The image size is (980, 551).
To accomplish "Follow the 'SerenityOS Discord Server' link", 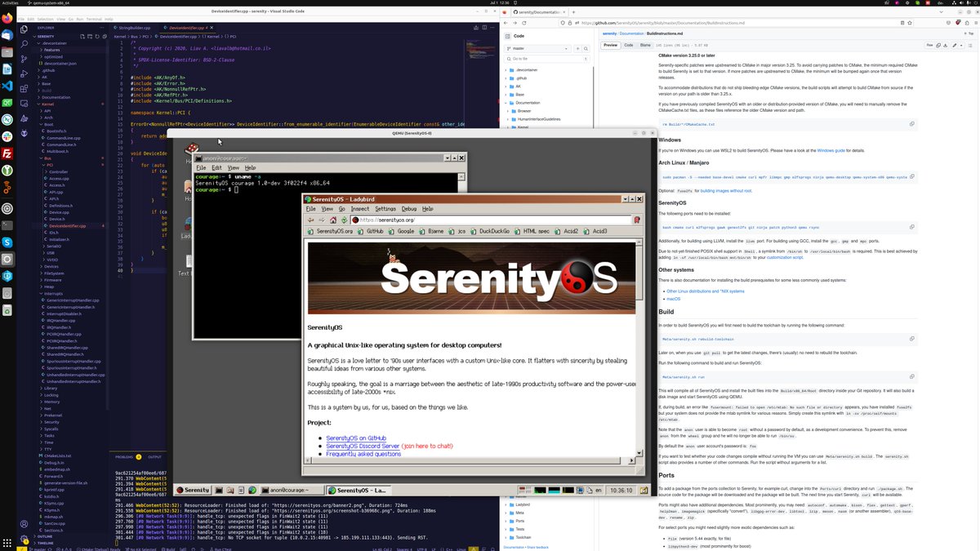I will [363, 445].
